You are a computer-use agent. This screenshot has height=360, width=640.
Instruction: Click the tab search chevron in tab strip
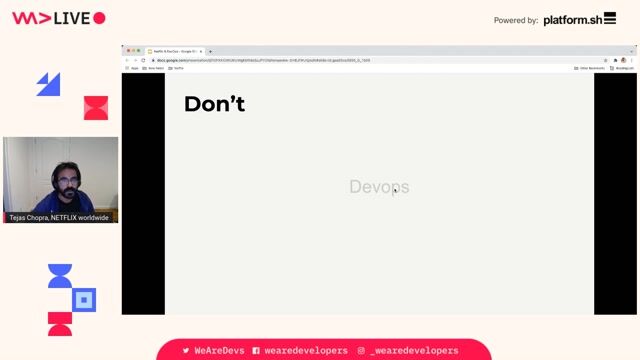pyautogui.click(x=631, y=51)
